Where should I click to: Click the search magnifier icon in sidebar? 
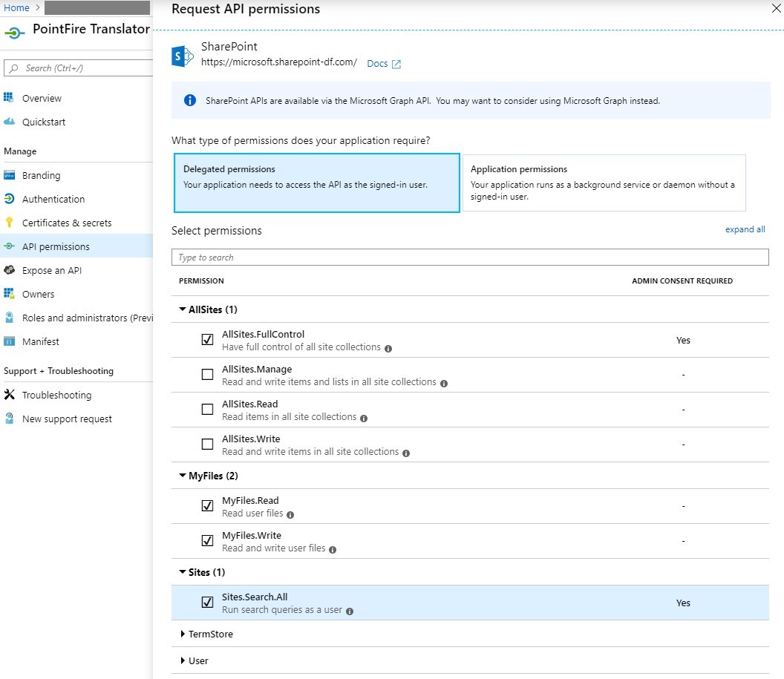point(14,68)
